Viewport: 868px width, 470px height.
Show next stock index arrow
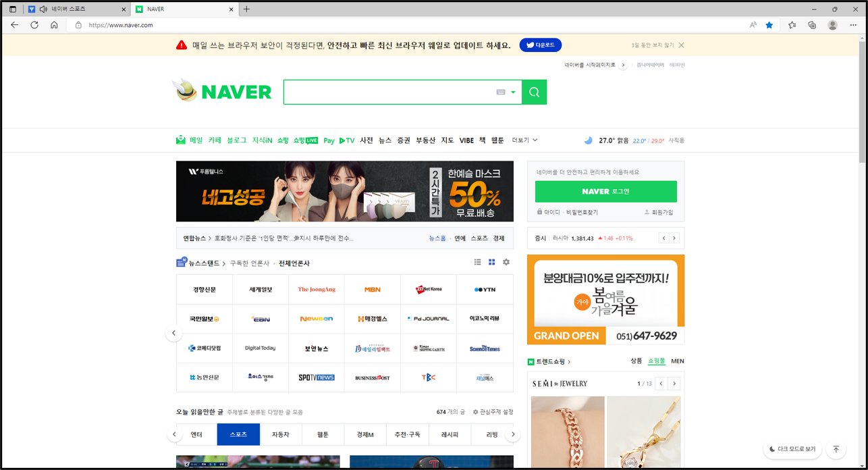pos(674,238)
